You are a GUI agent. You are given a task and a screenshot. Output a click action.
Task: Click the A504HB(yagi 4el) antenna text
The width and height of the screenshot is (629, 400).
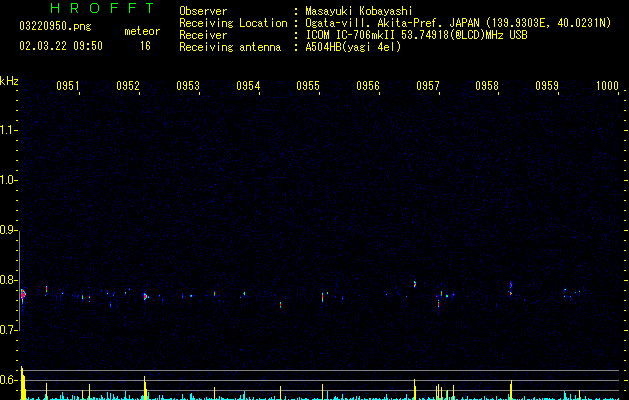(x=353, y=47)
